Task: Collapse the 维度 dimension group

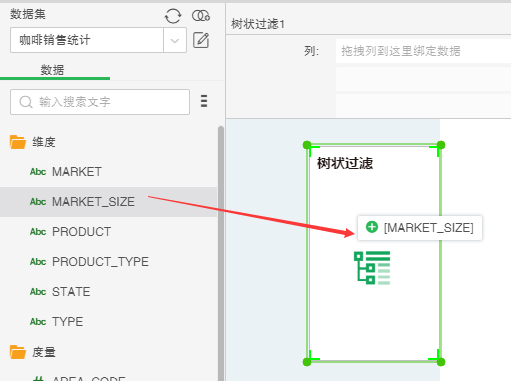Action: (44, 142)
